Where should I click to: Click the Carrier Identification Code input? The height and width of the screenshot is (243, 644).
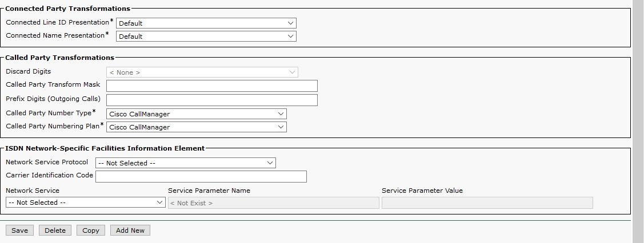tap(201, 176)
